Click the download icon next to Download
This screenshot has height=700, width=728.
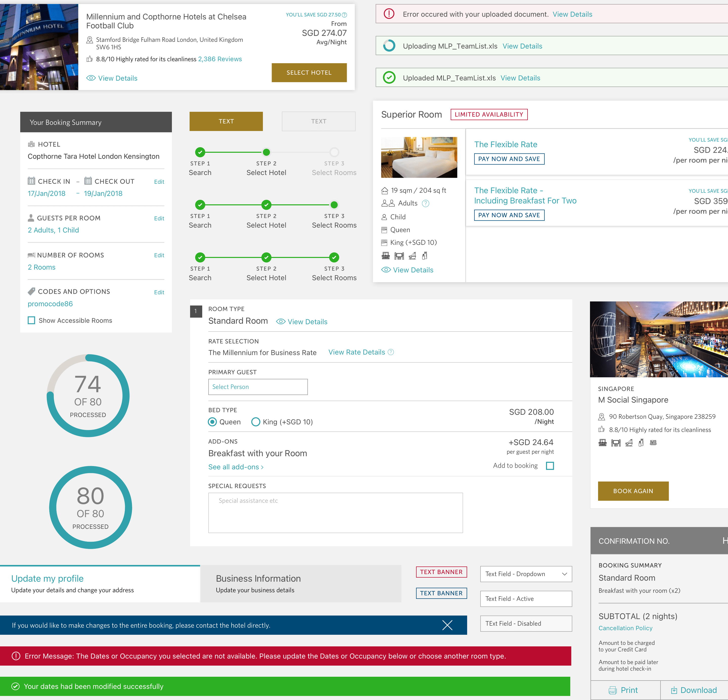click(x=674, y=690)
